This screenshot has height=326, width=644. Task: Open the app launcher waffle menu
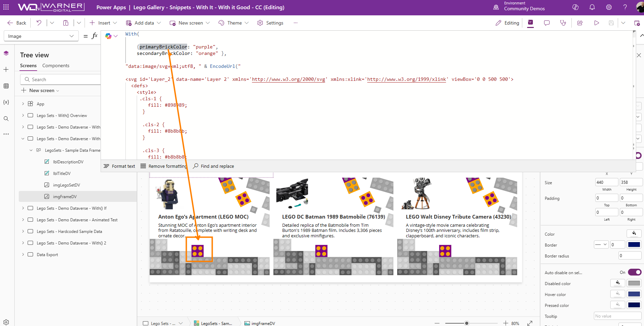6,7
